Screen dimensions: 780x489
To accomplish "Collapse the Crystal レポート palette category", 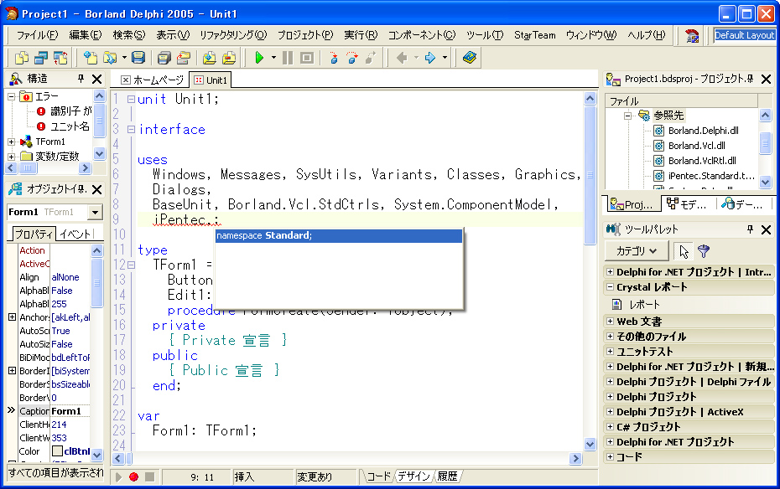I will [x=611, y=287].
